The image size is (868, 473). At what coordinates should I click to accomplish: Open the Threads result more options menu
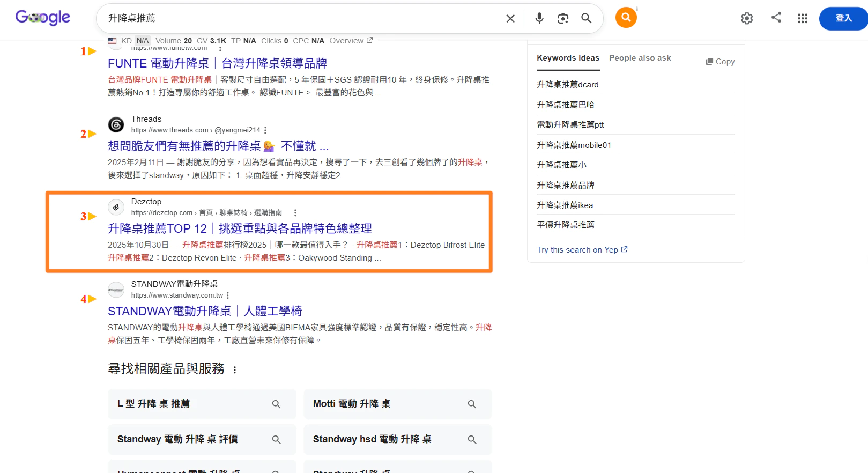click(x=265, y=130)
